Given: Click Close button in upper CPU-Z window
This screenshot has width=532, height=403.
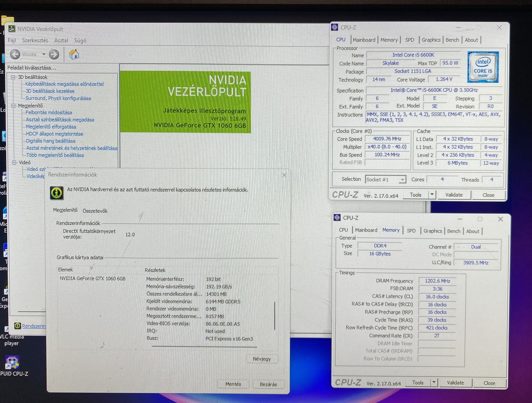Looking at the screenshot, I should coord(488,195).
